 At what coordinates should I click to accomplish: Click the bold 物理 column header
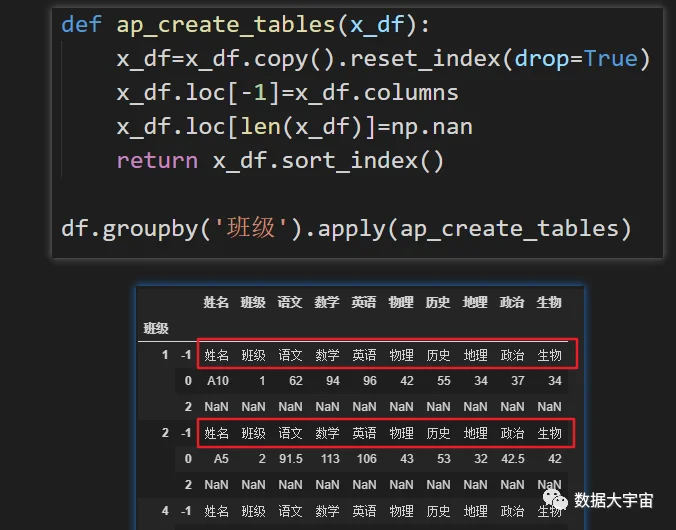tap(401, 302)
